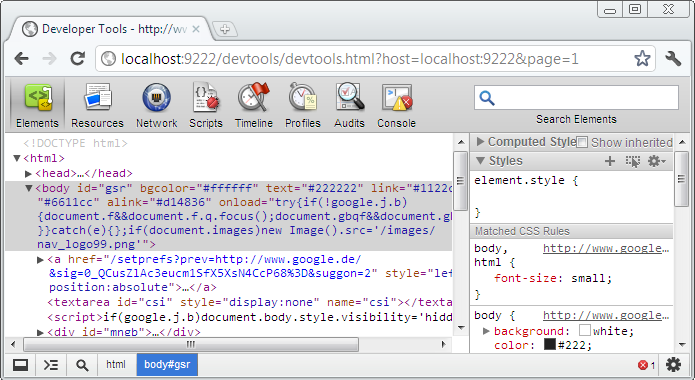Screen dimensions: 695x380
Task: Click the font-size: small property
Action: pyautogui.click(x=553, y=278)
